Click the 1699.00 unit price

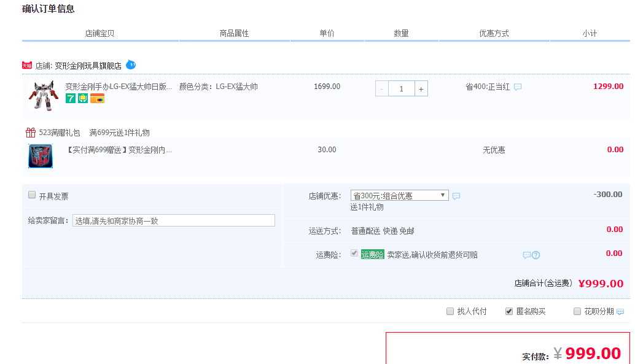tap(327, 86)
